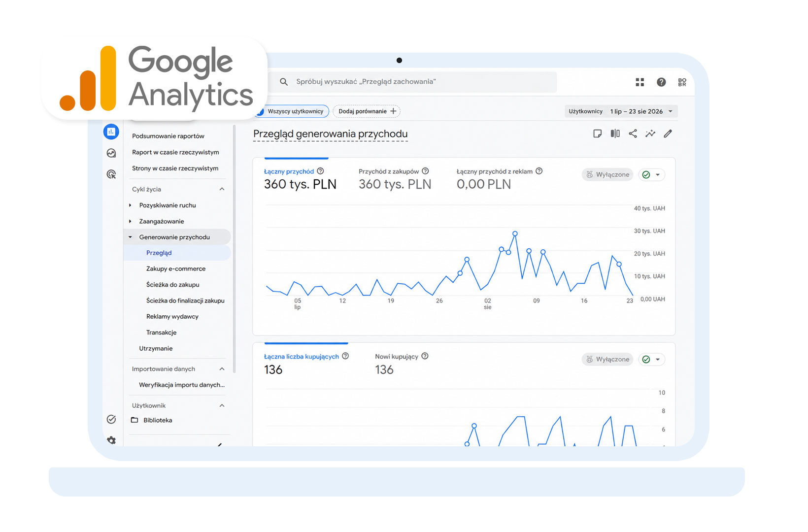Click the 40 tys. UAH axis label
The image size is (808, 532).
point(649,208)
